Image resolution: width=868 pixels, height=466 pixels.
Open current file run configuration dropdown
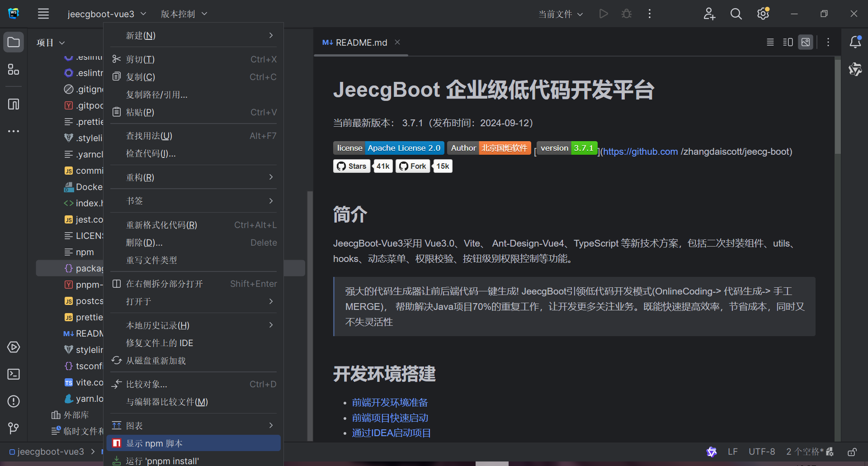pyautogui.click(x=561, y=14)
